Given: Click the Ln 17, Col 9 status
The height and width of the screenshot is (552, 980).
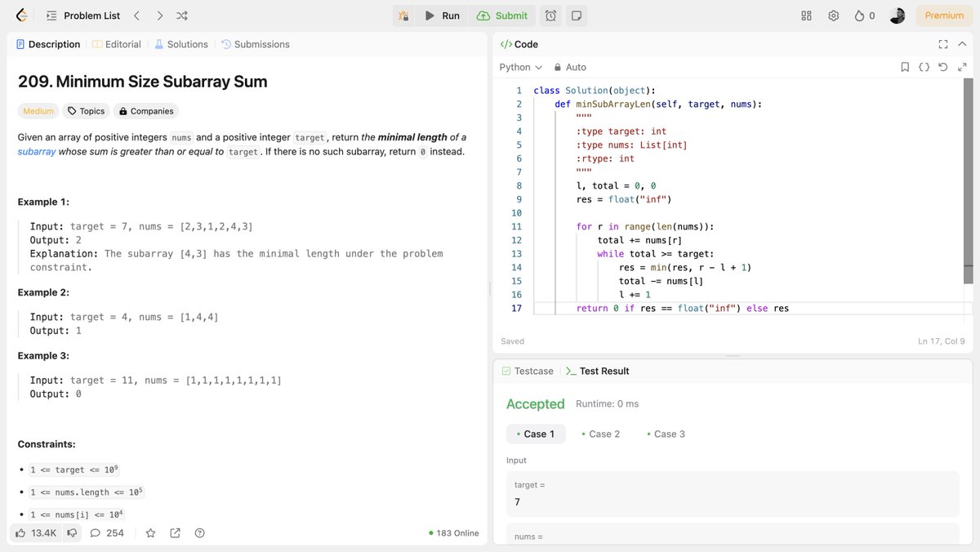Looking at the screenshot, I should (941, 341).
